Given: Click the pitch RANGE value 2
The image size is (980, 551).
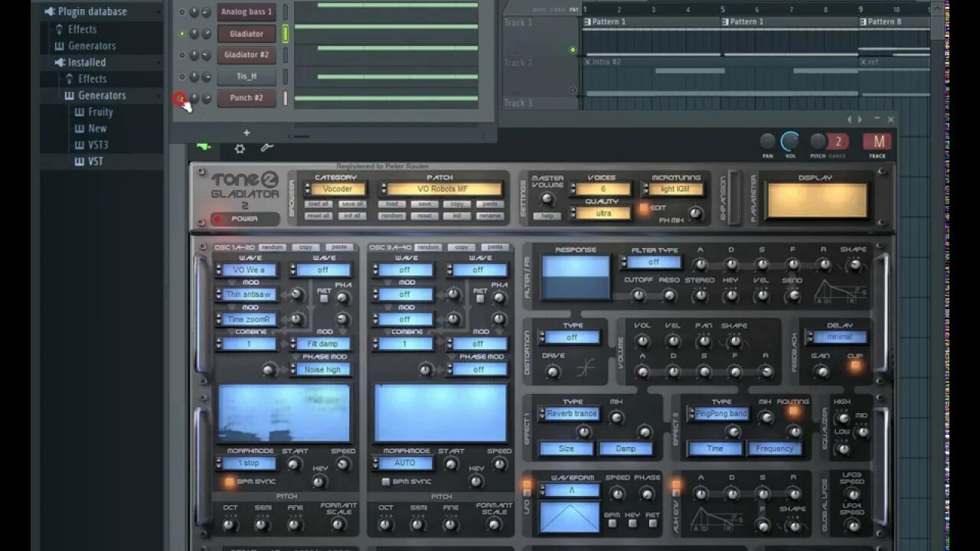Looking at the screenshot, I should coord(838,142).
